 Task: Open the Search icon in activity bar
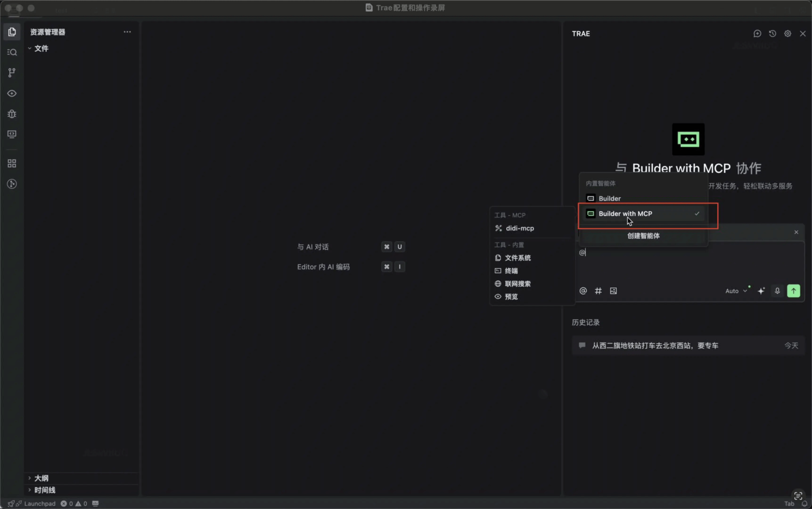12,52
